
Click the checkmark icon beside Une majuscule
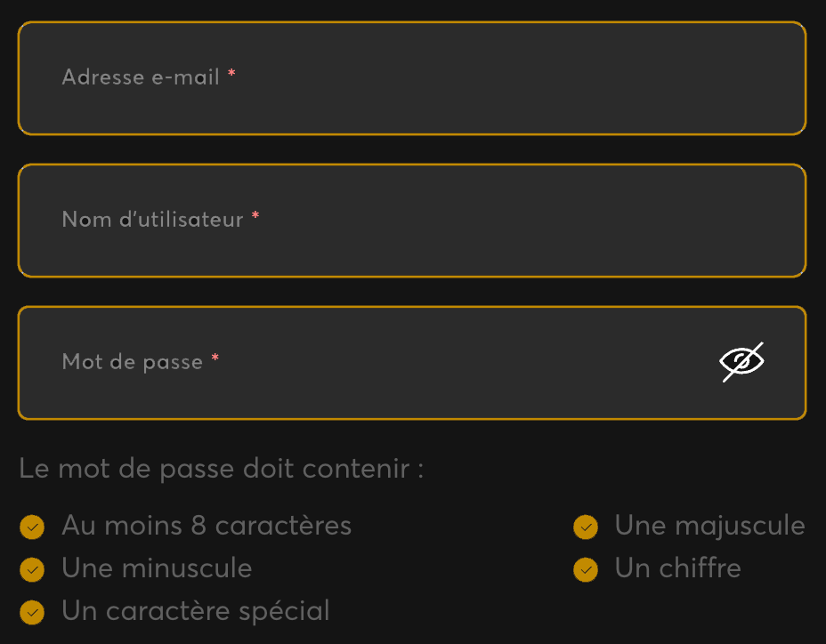coord(586,527)
